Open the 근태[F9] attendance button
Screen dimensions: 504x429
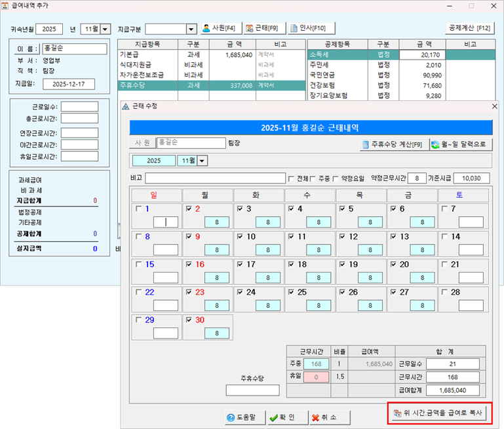tap(265, 29)
